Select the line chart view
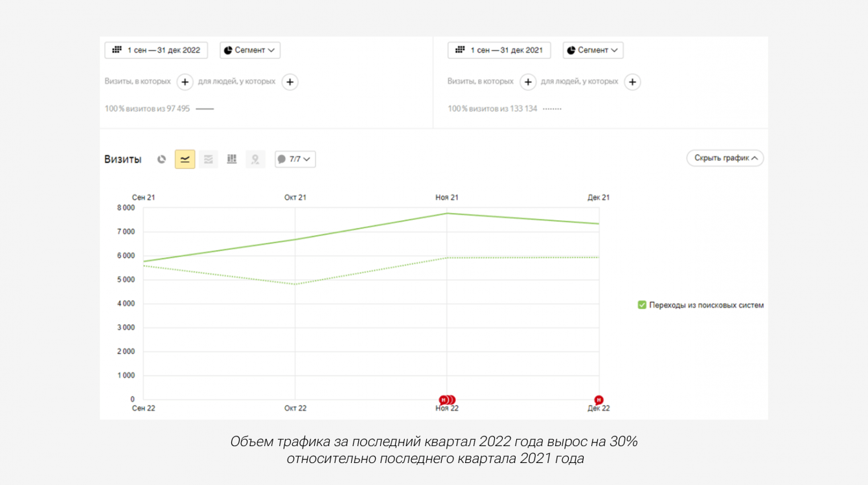This screenshot has height=485, width=868. point(185,159)
